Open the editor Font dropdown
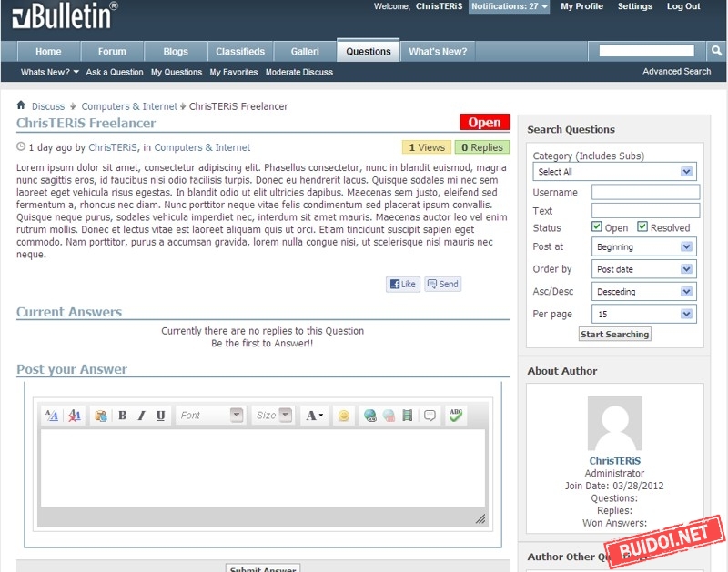The height and width of the screenshot is (572, 728). [210, 416]
